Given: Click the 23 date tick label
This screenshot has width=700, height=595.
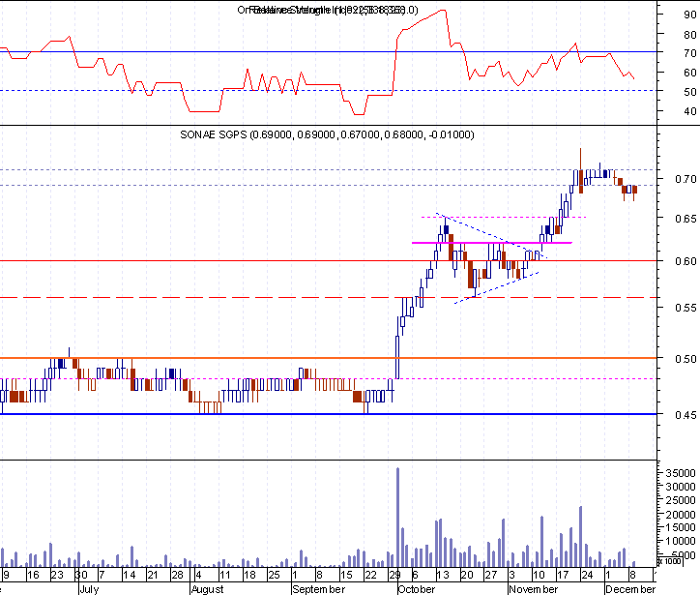Looking at the screenshot, I should (x=57, y=575).
